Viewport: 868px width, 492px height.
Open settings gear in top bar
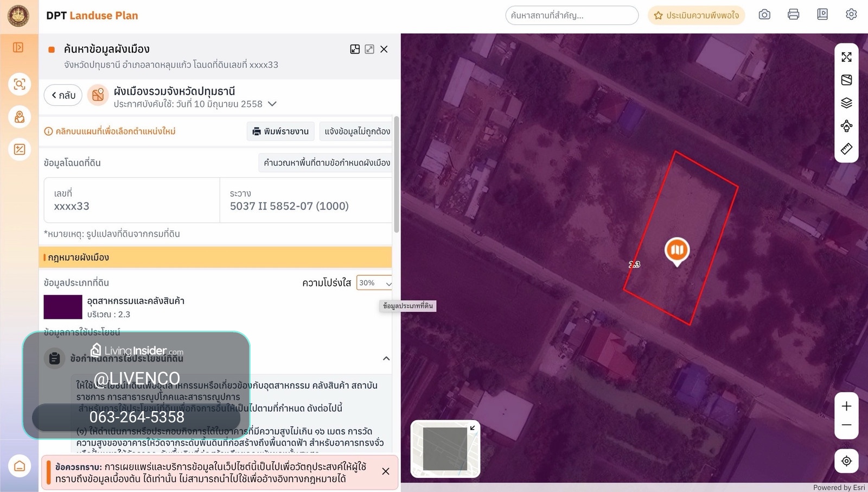[x=851, y=15]
